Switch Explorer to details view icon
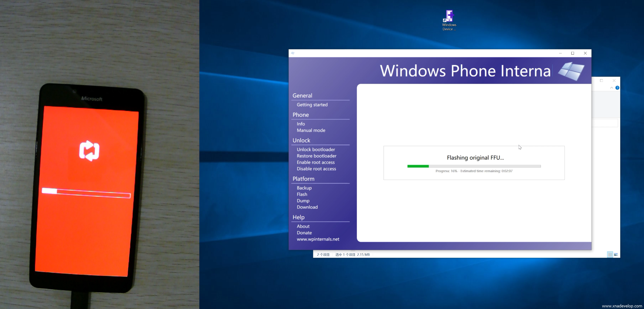Viewport: 644px width, 309px height. tap(610, 255)
